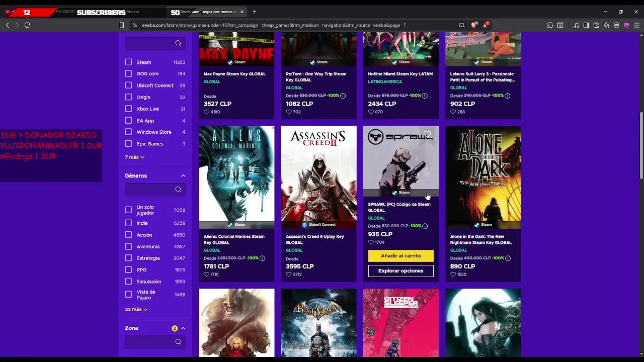Viewport: 644px width, 362px height.
Task: Open Aliens Colonial Marines cover image
Action: click(x=236, y=177)
